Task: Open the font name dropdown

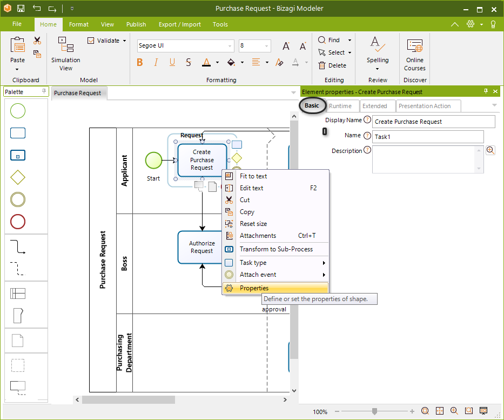Action: [x=230, y=46]
